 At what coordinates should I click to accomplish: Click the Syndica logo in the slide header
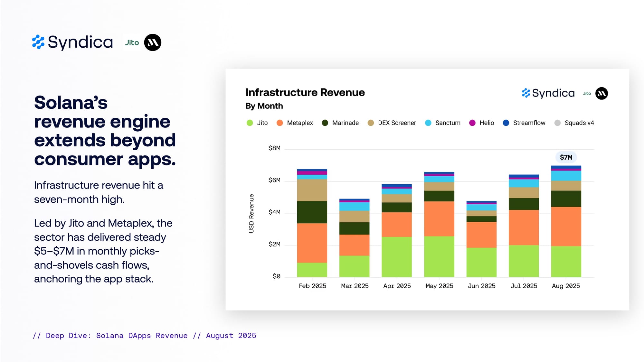coord(72,42)
